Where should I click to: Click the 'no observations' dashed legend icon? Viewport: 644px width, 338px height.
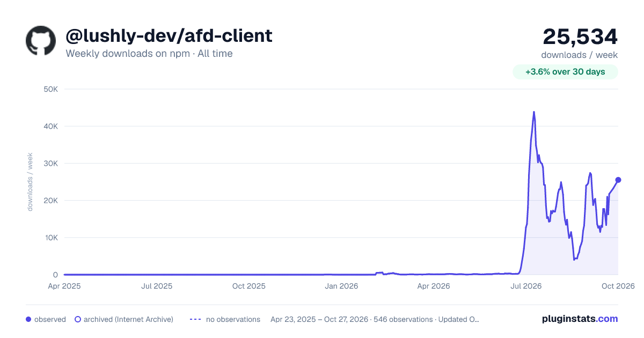(x=195, y=319)
